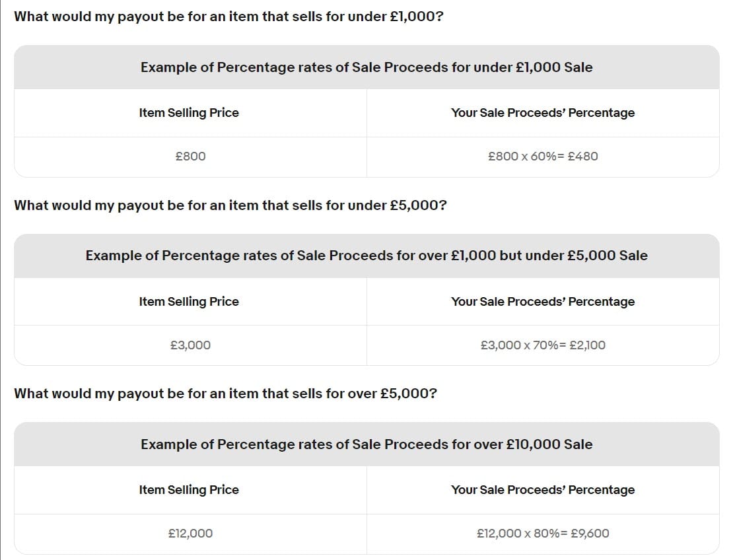Select the £800 selling price cell
This screenshot has width=733, height=560.
tap(190, 157)
